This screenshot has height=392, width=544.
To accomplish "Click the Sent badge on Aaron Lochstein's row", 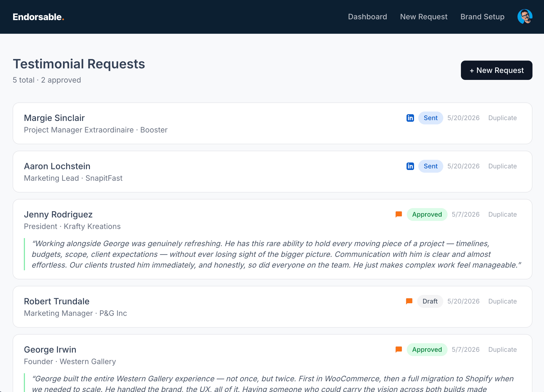I will [x=431, y=166].
